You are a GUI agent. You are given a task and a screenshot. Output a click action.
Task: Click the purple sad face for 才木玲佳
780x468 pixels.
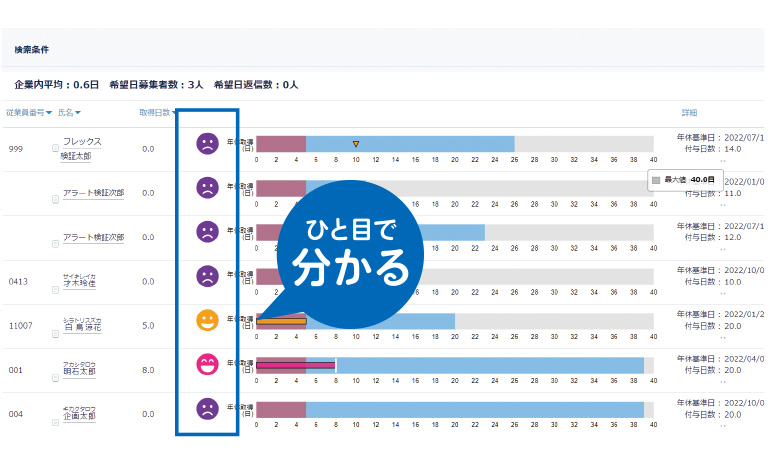[207, 276]
